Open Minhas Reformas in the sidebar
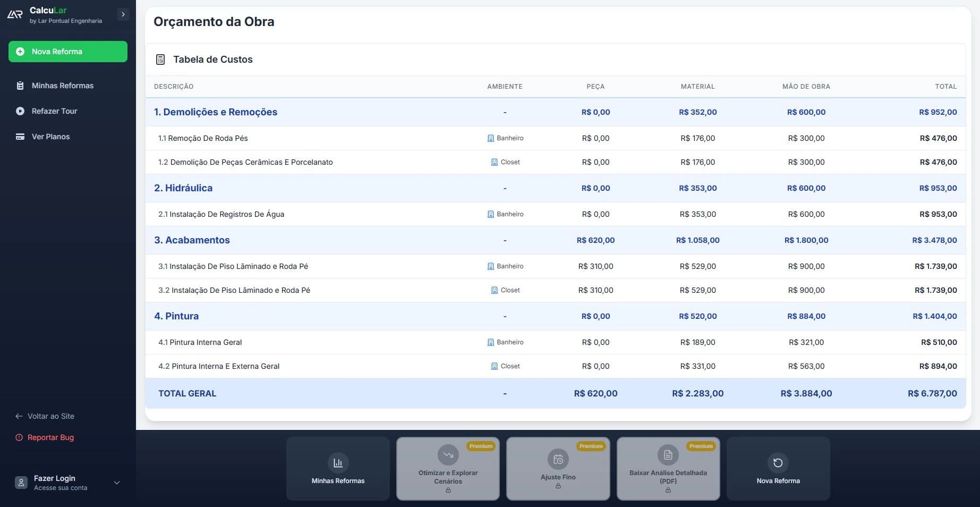The width and height of the screenshot is (980, 507). point(62,86)
